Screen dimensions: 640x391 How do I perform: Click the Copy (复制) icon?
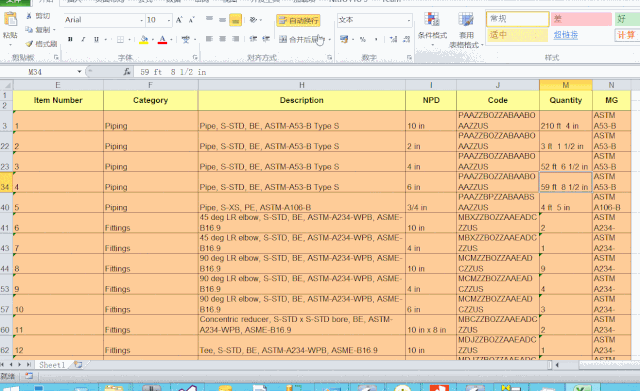point(29,30)
